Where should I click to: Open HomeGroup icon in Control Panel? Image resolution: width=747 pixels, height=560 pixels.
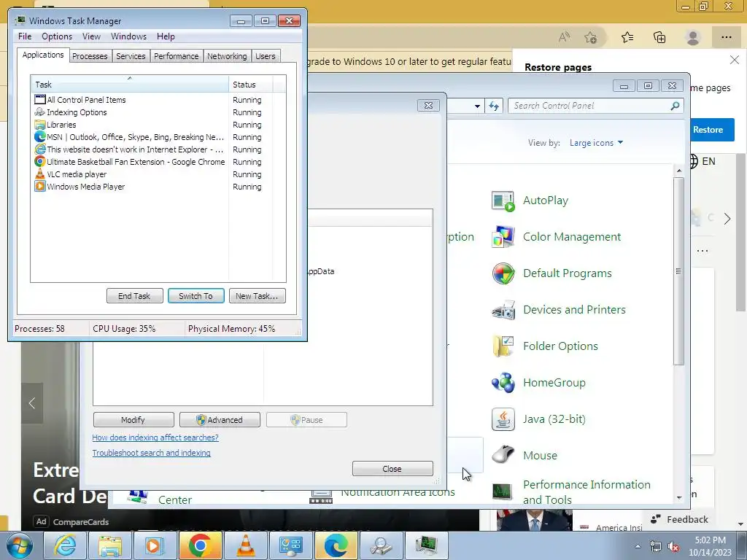503,383
